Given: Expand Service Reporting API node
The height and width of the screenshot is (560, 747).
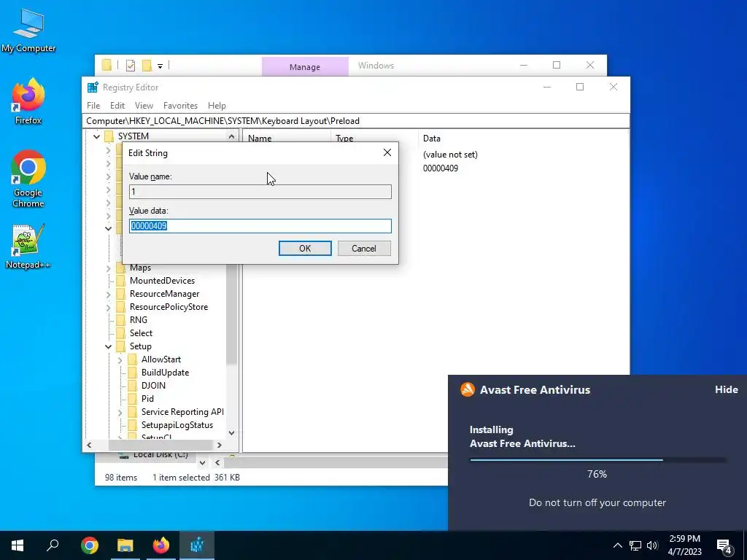Looking at the screenshot, I should [120, 413].
